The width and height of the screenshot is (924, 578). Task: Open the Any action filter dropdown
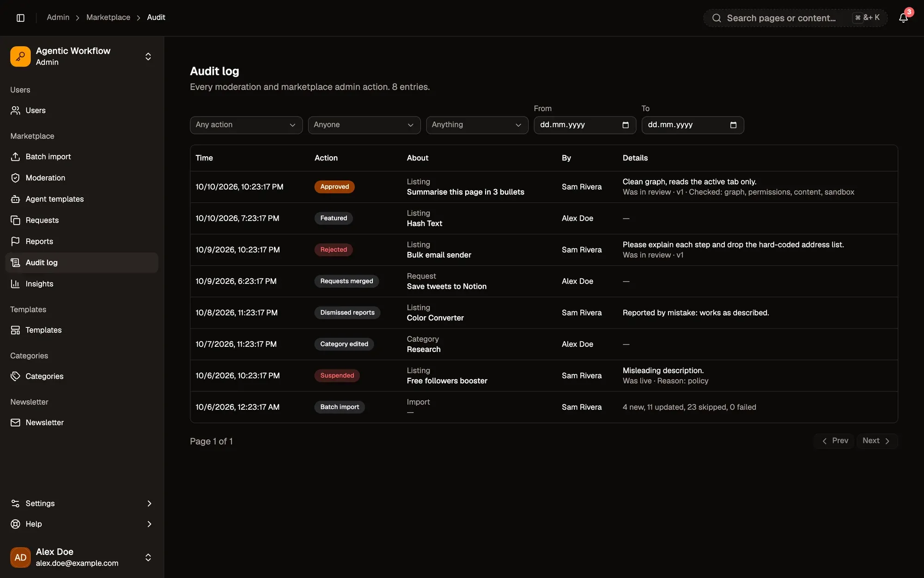(246, 125)
